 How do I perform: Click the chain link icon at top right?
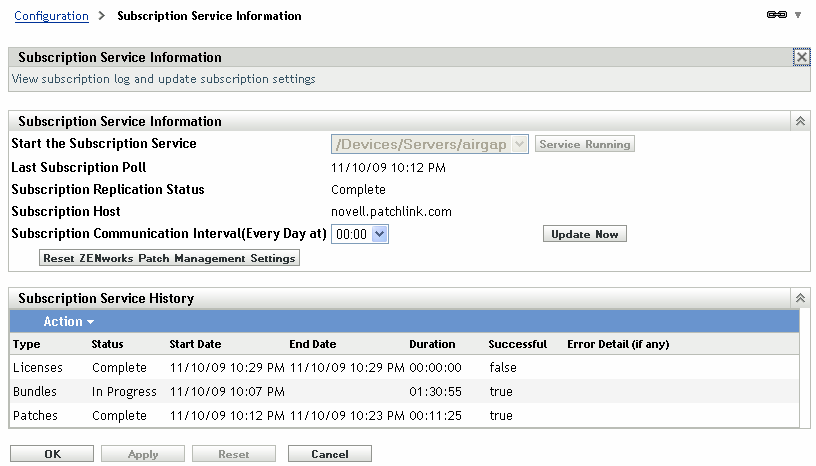(776, 16)
